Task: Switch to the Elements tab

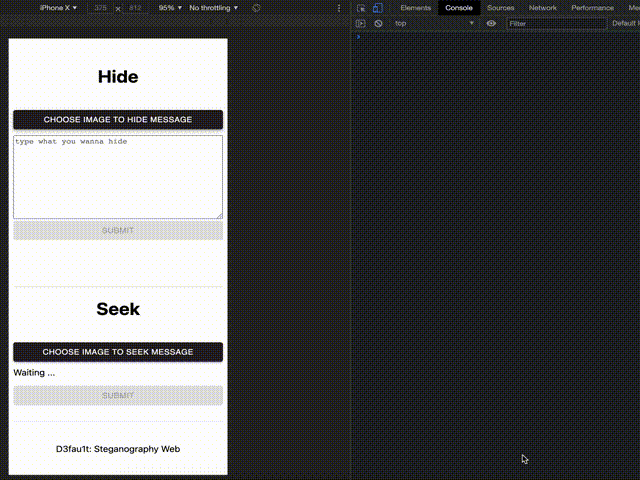Action: [x=415, y=8]
